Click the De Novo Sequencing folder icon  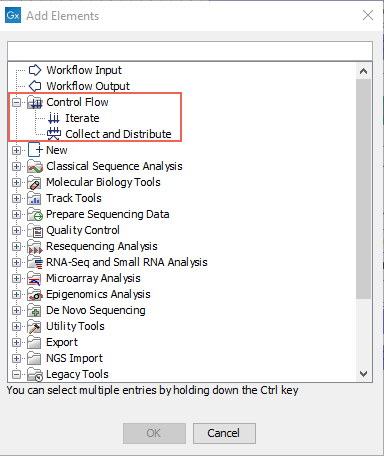pos(34,310)
